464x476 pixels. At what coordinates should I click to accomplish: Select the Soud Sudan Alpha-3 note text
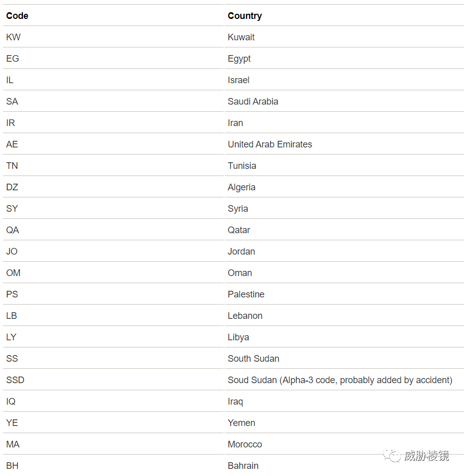pos(340,380)
